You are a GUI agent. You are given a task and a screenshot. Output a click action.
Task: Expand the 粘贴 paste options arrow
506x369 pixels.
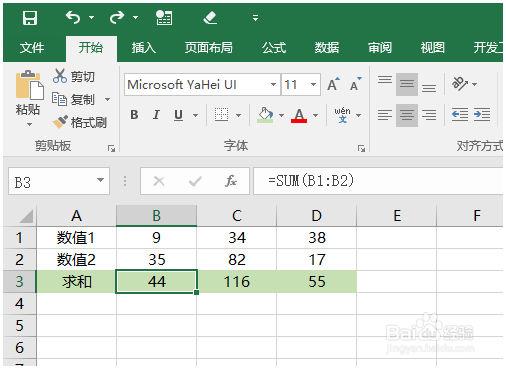pos(29,125)
